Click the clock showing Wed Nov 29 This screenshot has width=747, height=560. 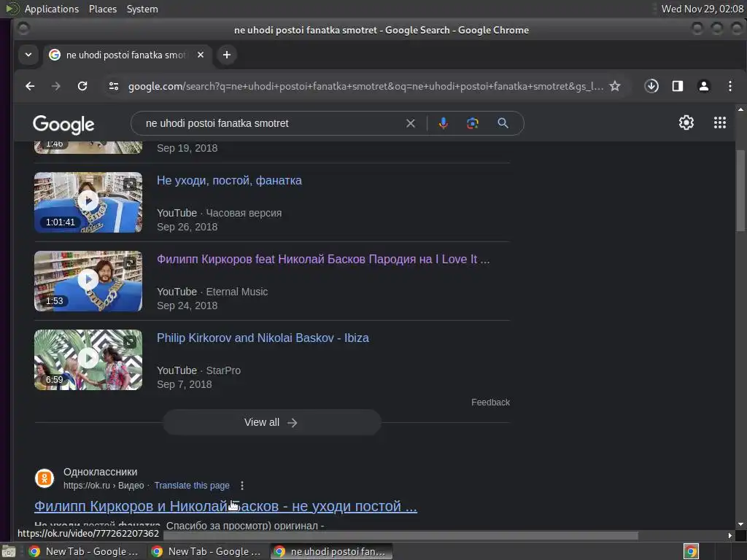click(702, 9)
